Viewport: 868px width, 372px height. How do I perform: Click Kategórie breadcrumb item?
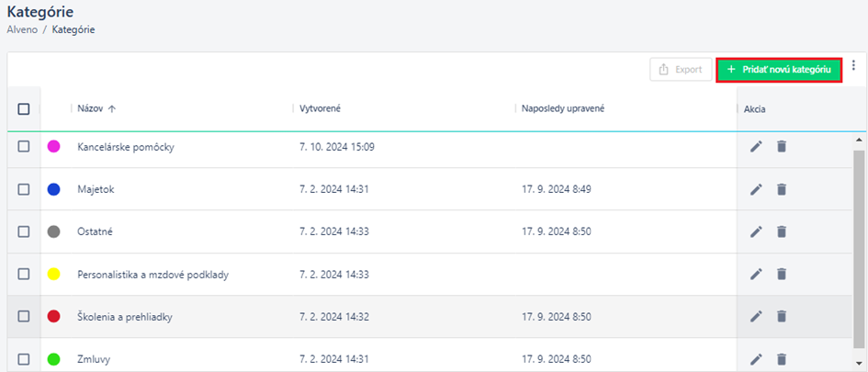[73, 30]
